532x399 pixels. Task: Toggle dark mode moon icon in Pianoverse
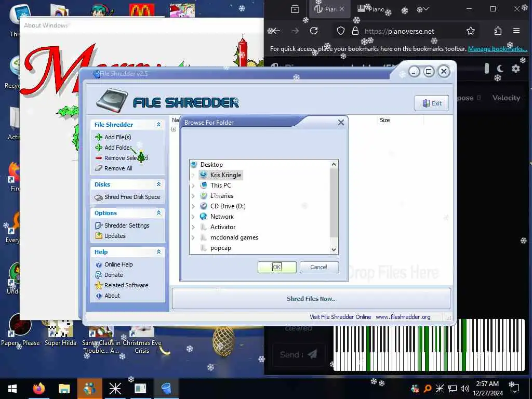click(x=500, y=69)
